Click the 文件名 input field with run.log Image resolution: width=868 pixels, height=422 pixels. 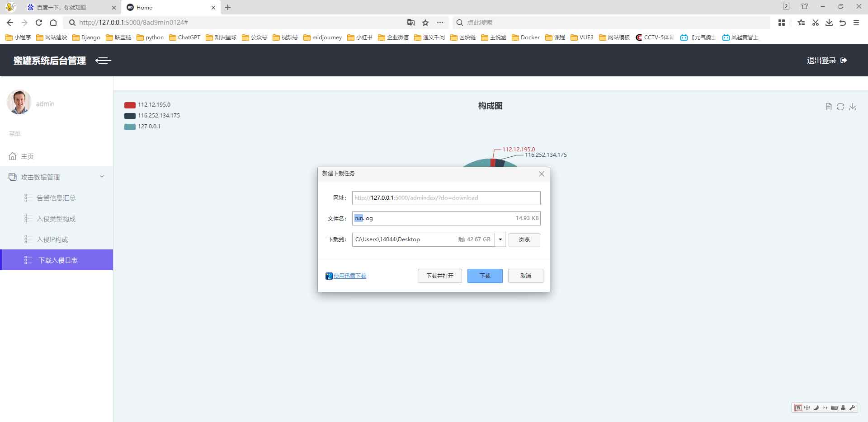click(x=434, y=218)
